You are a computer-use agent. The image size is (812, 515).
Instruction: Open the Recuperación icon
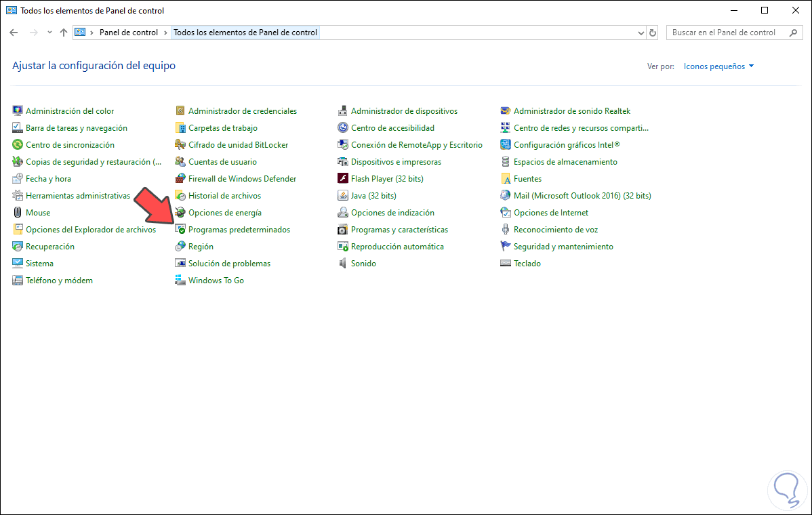pos(18,247)
